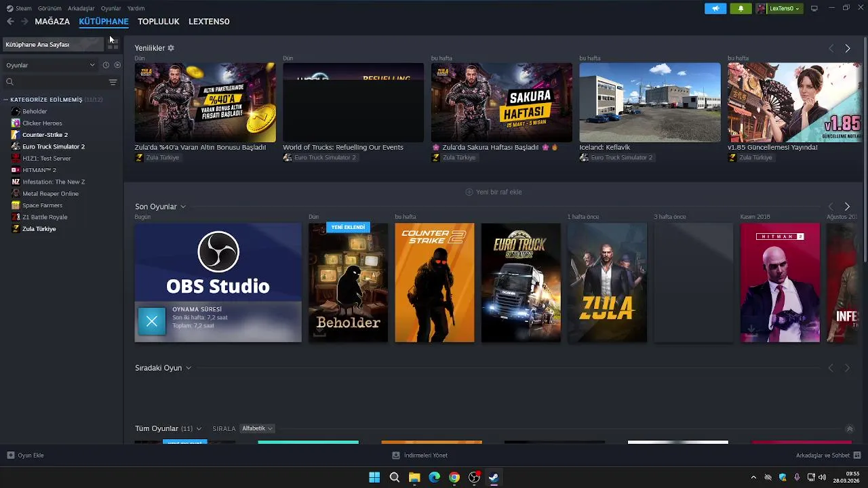Show hidden system tray icons chevron
Viewport: 868px width, 488px height.
(x=753, y=477)
